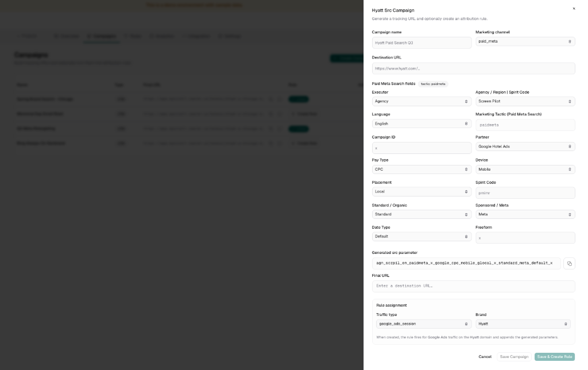588x370 pixels.
Task: Click the generated src parameter text box
Action: pyautogui.click(x=466, y=264)
